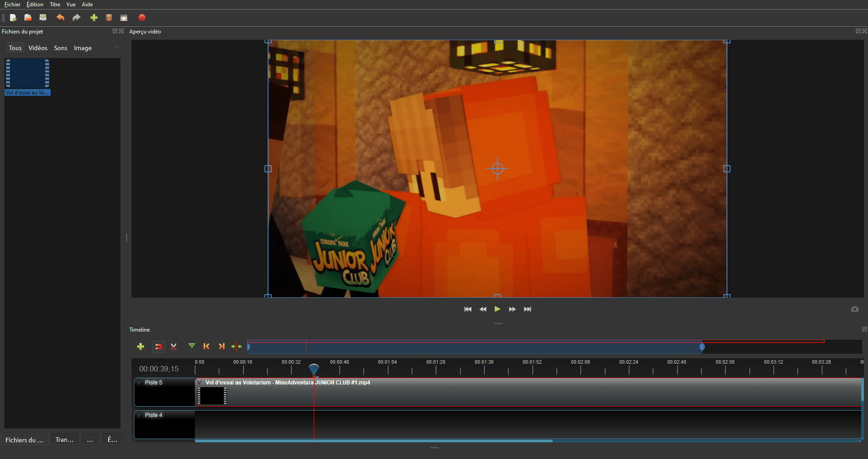Click the Piste 5 track label
The width and height of the screenshot is (868, 459).
tap(154, 383)
